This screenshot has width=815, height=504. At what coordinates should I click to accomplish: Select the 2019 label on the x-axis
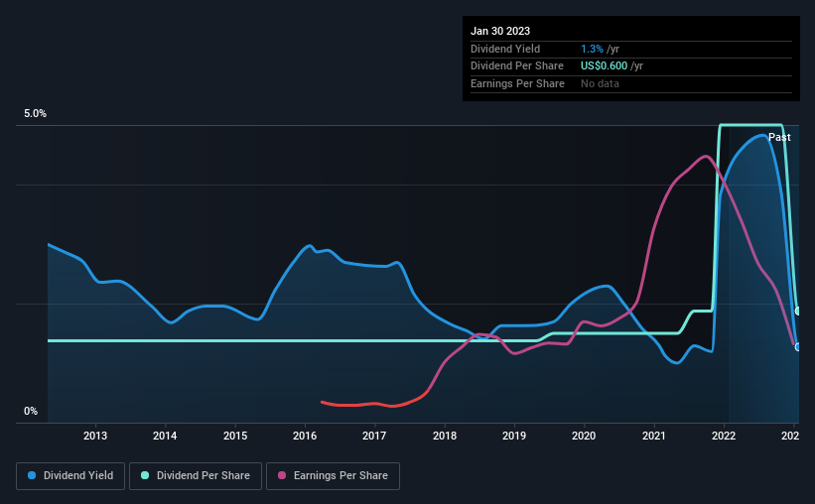pos(514,436)
